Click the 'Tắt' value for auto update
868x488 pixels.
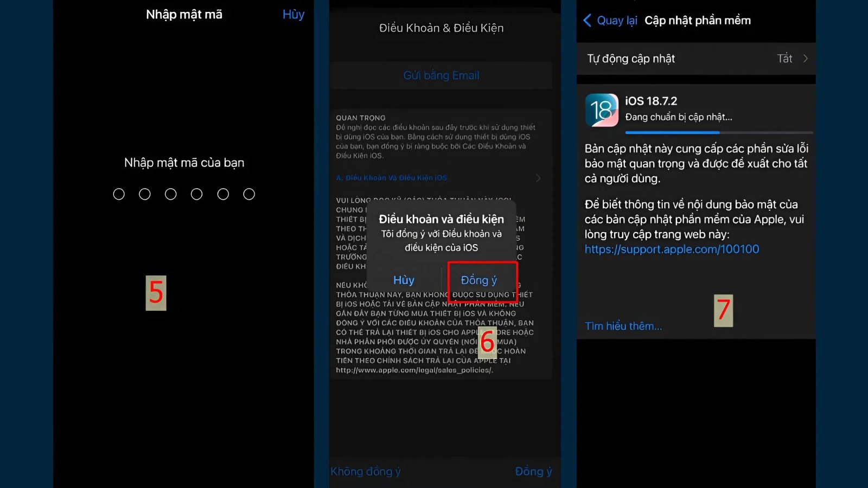784,59
